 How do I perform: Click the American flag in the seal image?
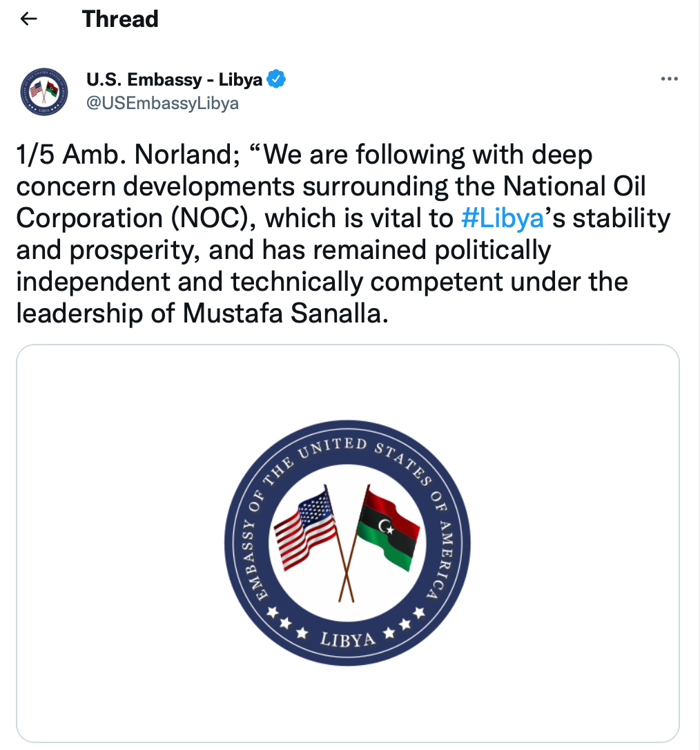[306, 528]
